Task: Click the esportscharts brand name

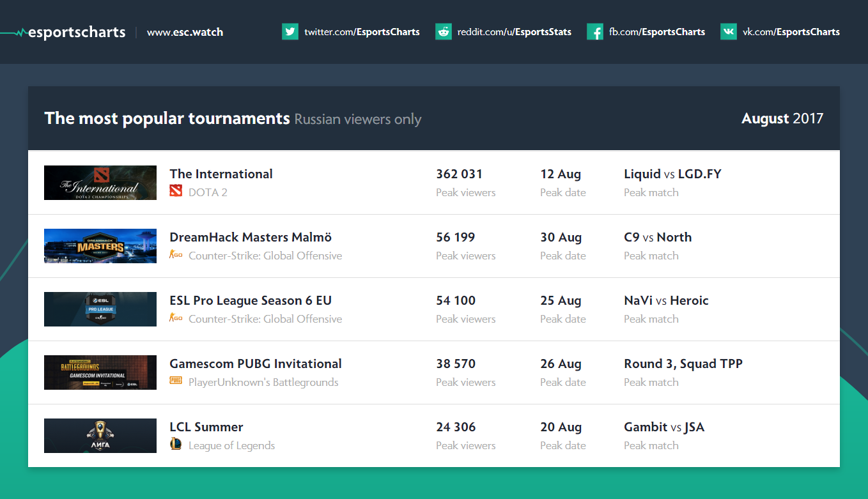Action: pos(77,32)
